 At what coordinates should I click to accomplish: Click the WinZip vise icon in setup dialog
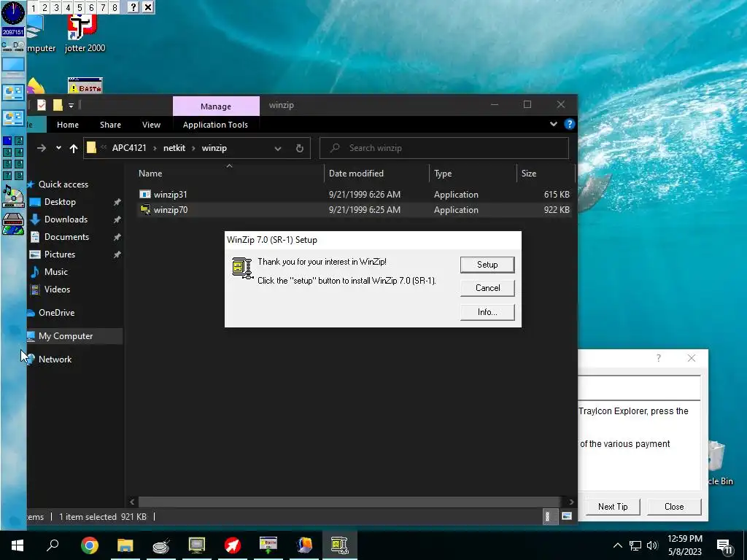tap(242, 268)
